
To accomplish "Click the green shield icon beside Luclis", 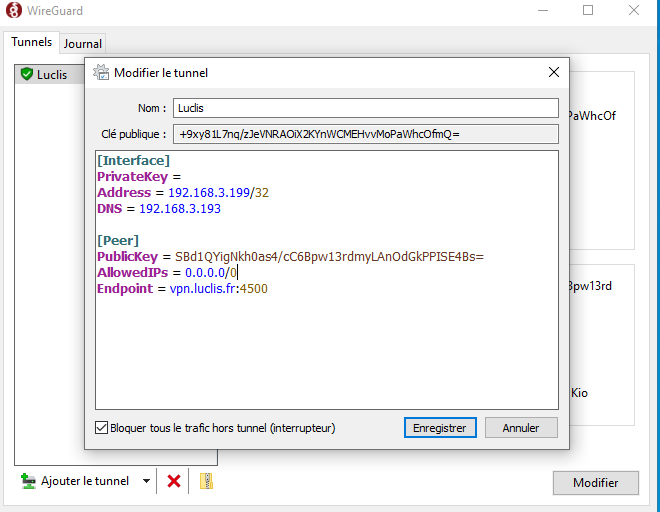I will pyautogui.click(x=27, y=74).
